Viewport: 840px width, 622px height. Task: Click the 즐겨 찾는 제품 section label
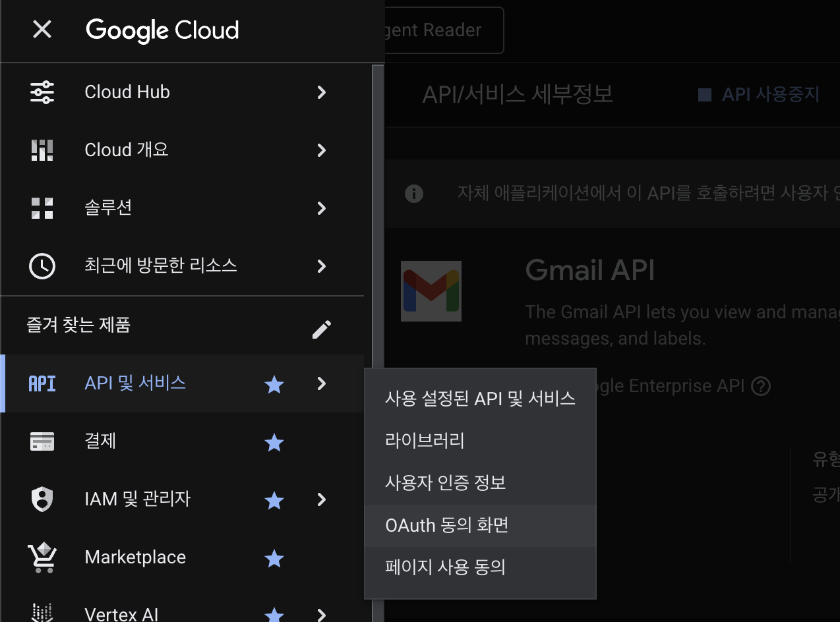[78, 325]
